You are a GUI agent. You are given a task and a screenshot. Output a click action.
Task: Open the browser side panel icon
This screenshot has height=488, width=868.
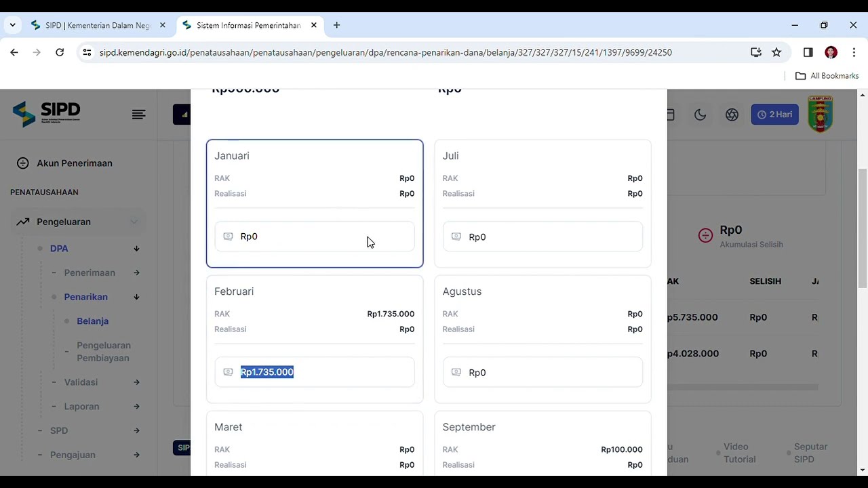coord(808,52)
